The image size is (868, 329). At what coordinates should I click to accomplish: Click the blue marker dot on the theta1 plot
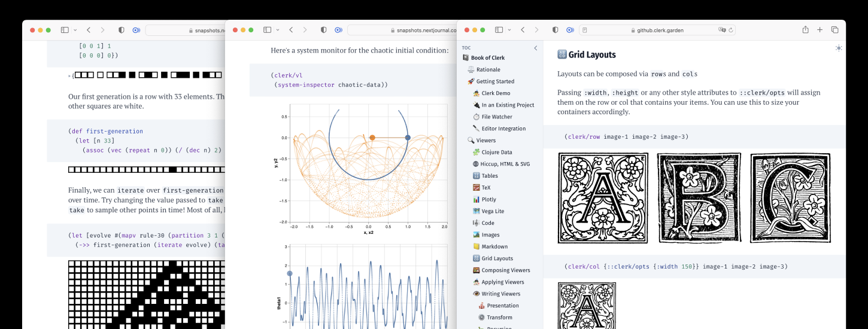pyautogui.click(x=290, y=273)
